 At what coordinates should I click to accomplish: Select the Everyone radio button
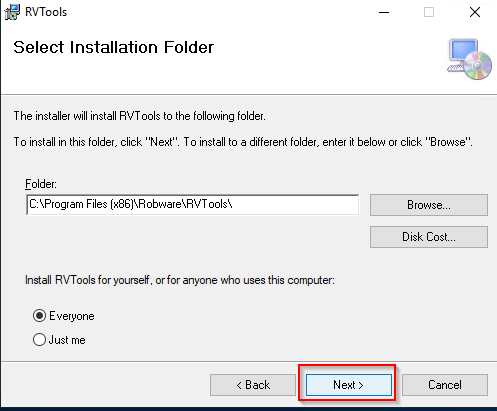coord(39,315)
